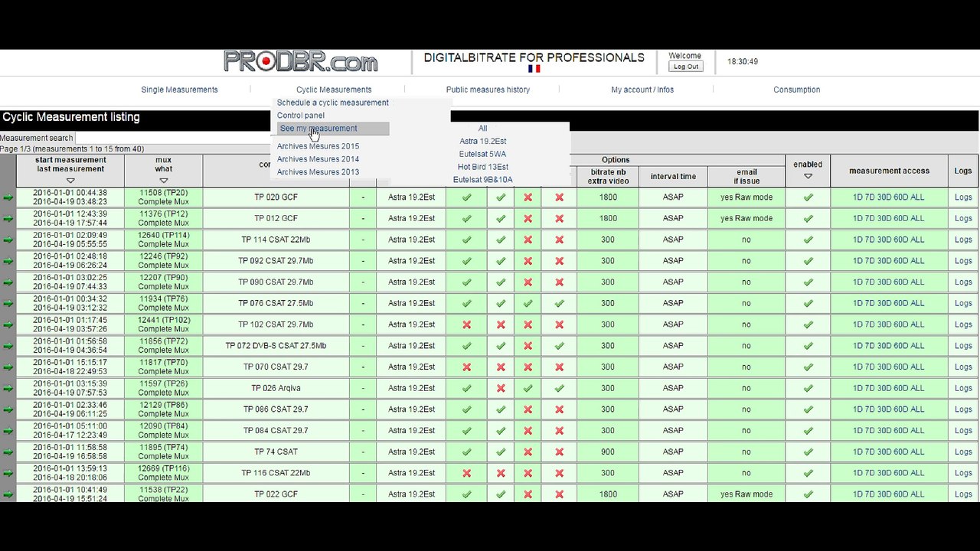Image resolution: width=980 pixels, height=551 pixels.
Task: Choose Schedule a cyclic measurement
Action: 332,103
